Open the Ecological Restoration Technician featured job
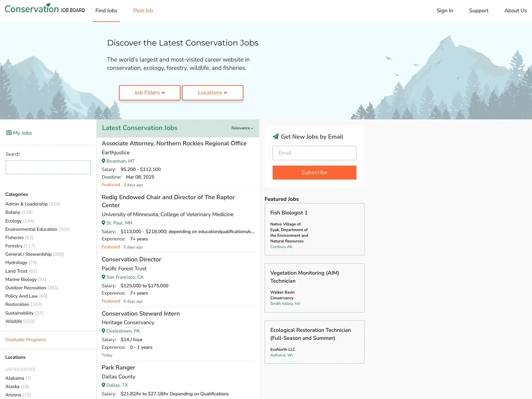The image size is (532, 399). [315, 342]
